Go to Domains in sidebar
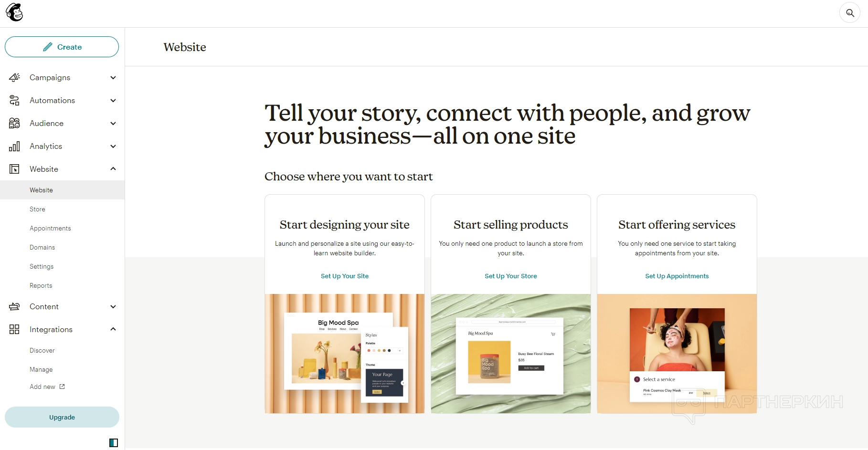The width and height of the screenshot is (868, 450). [42, 247]
